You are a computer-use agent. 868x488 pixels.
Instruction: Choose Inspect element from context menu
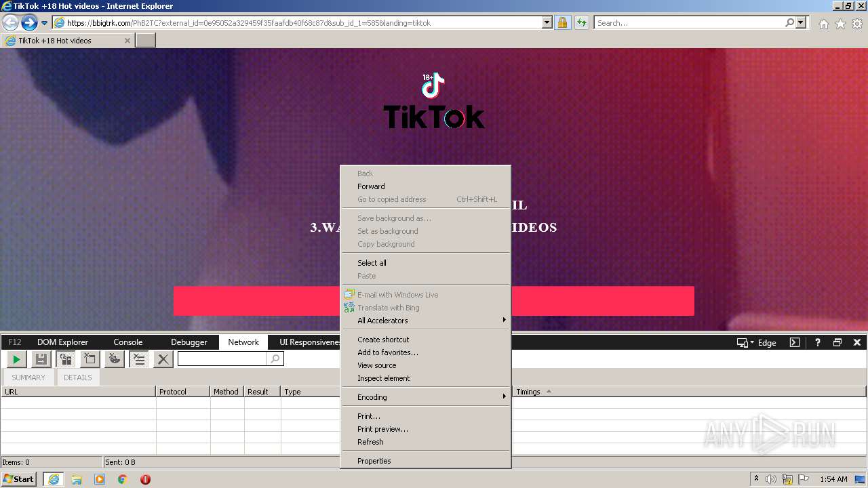pyautogui.click(x=426, y=378)
